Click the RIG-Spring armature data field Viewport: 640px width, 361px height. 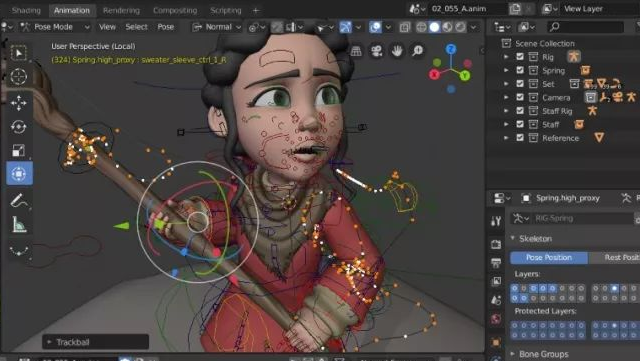(x=582, y=218)
